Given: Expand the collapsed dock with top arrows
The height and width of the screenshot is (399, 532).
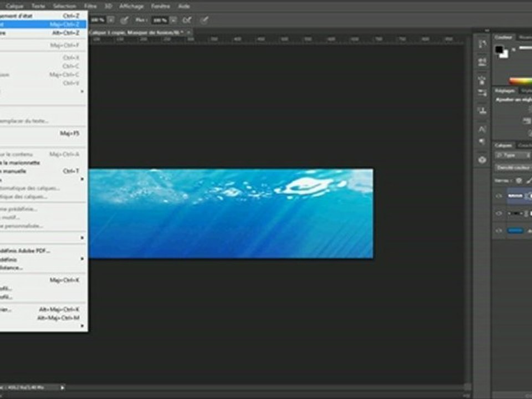Looking at the screenshot, I should click(487, 30).
